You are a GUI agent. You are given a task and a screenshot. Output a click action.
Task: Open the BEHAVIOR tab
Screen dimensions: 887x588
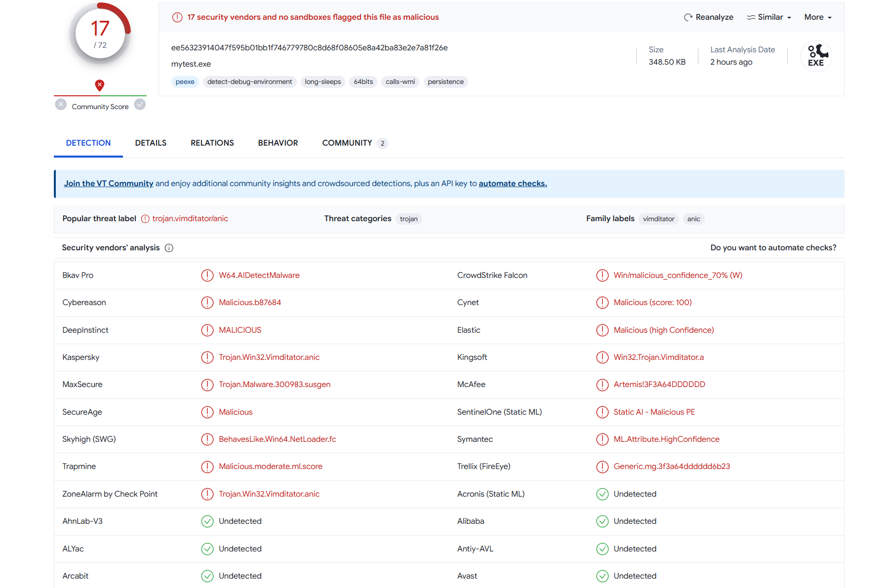tap(278, 143)
